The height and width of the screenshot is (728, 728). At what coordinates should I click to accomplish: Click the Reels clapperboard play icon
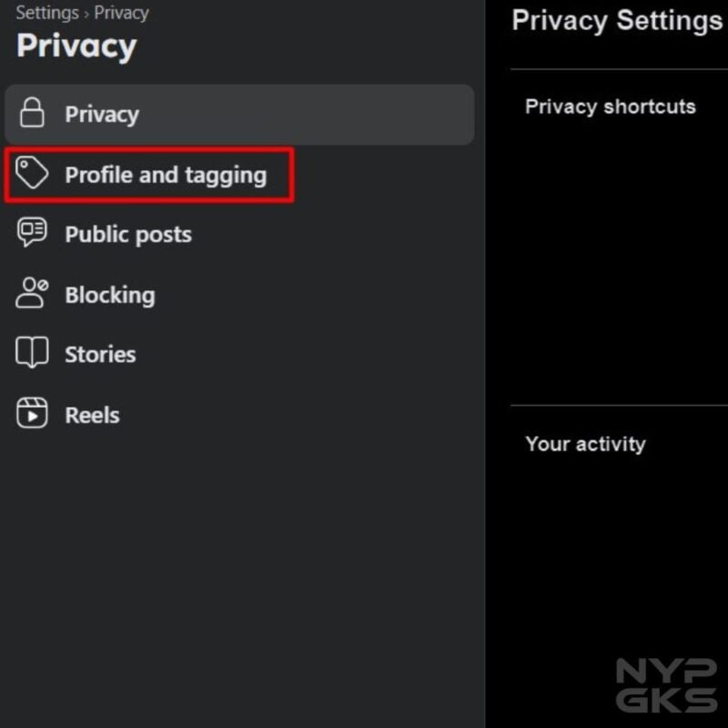coord(33,414)
